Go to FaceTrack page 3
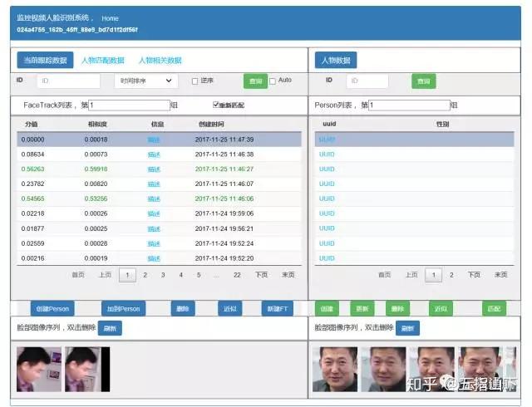The height and width of the screenshot is (407, 532). point(163,275)
